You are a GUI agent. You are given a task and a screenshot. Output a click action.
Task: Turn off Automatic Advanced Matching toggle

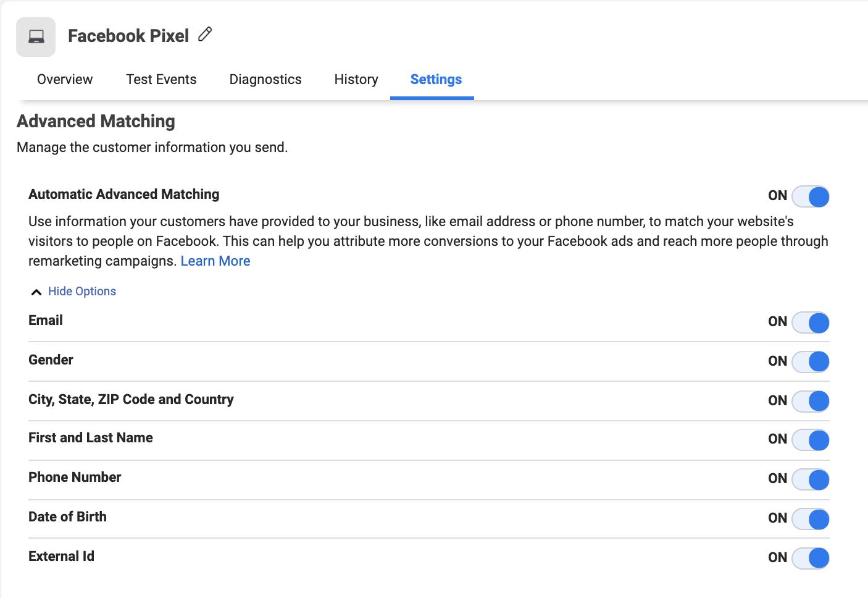point(810,197)
